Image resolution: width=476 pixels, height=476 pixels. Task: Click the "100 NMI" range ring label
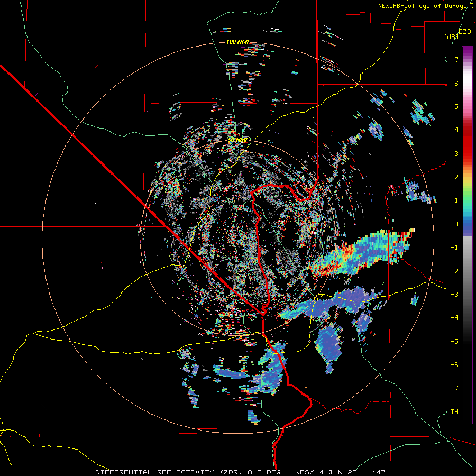237,42
